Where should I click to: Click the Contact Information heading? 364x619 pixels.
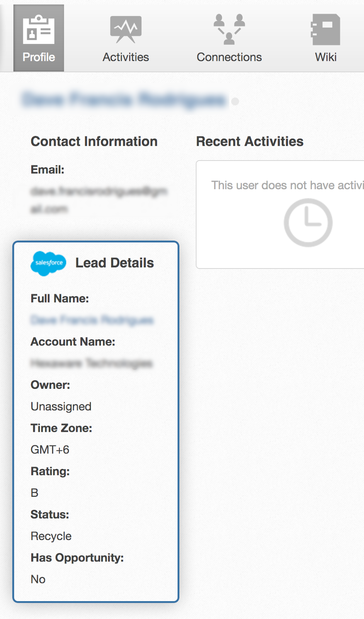click(x=94, y=142)
